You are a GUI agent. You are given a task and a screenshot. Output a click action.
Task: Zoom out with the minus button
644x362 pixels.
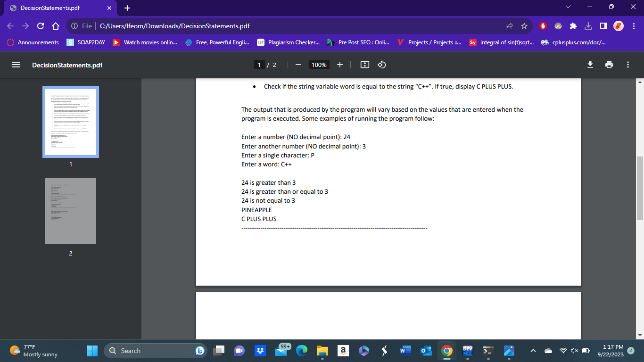point(298,65)
